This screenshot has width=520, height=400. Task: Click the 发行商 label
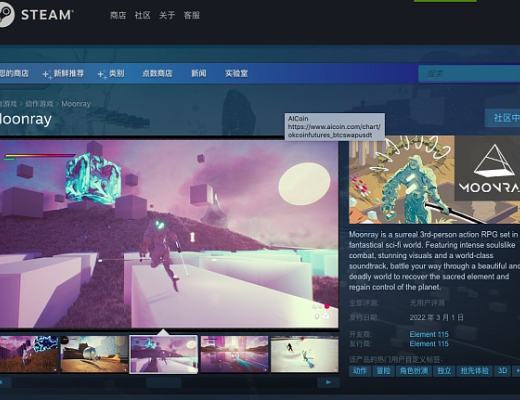click(x=360, y=344)
